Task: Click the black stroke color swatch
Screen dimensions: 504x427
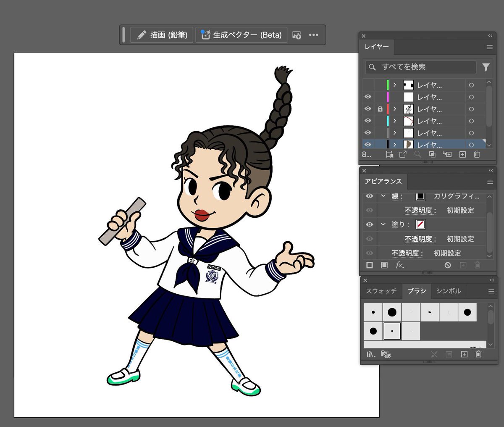Action: tap(420, 196)
